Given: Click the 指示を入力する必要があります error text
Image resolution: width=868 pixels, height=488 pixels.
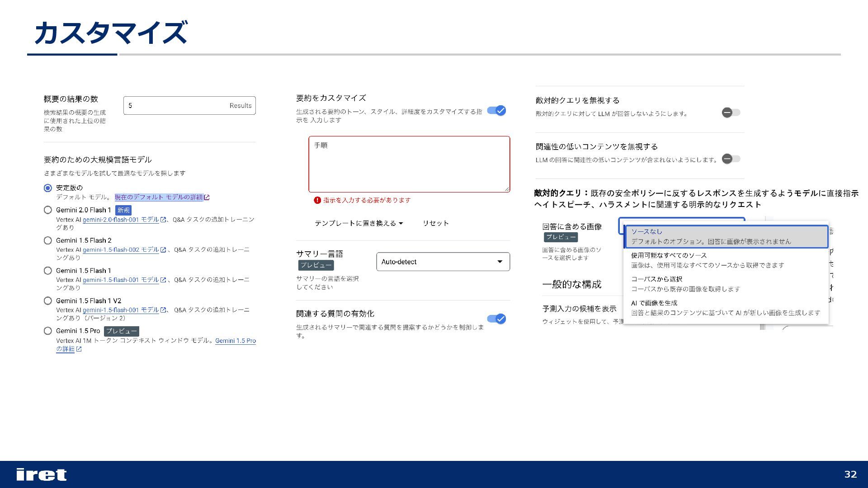Looking at the screenshot, I should point(367,200).
